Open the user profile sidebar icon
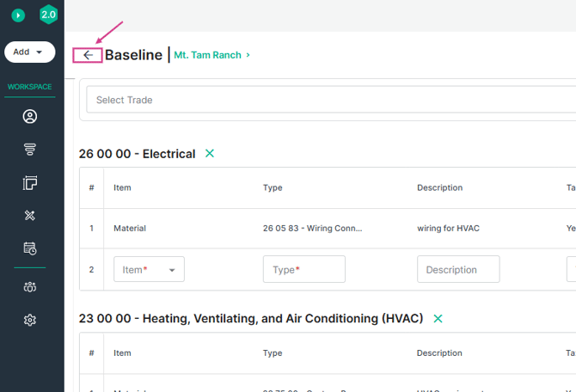576x392 pixels. coord(30,116)
